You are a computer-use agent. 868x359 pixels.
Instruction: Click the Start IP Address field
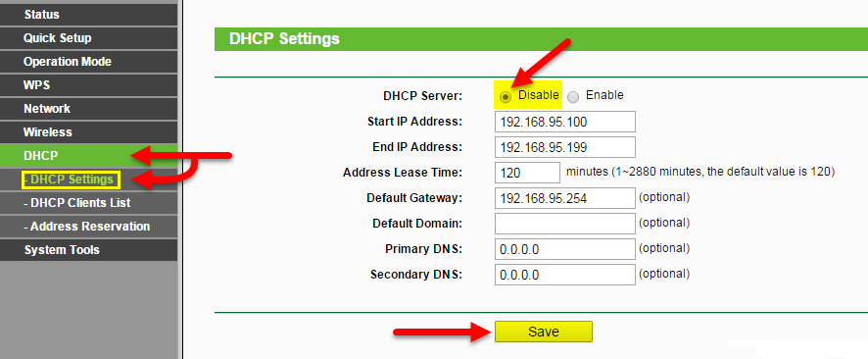[x=565, y=122]
